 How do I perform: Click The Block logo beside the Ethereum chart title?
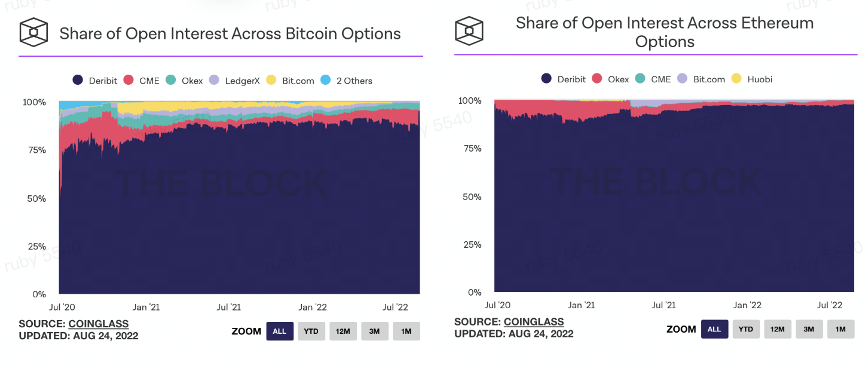469,30
